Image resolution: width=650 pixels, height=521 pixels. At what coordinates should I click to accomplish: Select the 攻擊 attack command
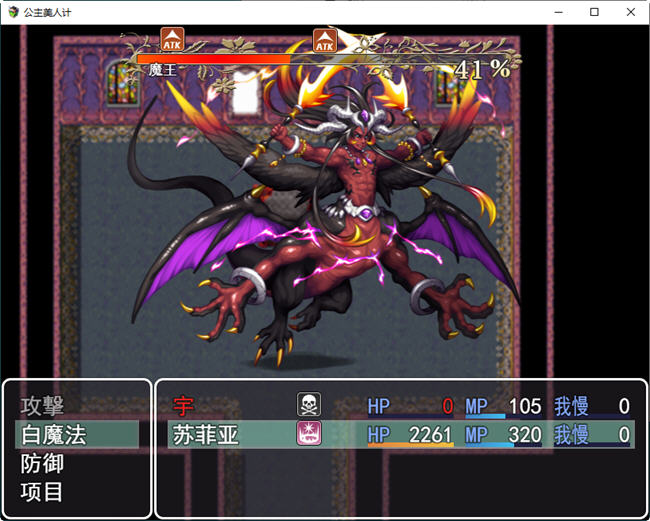click(42, 406)
